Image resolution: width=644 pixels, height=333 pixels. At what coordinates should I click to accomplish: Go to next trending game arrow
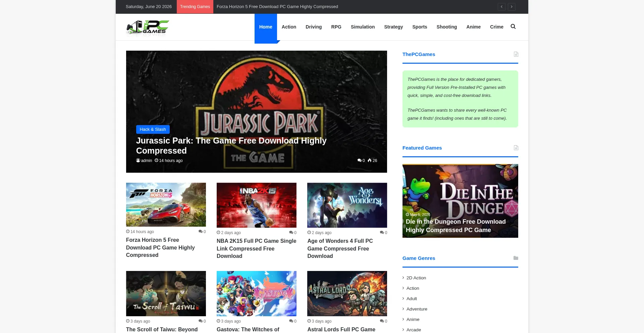[x=512, y=7]
